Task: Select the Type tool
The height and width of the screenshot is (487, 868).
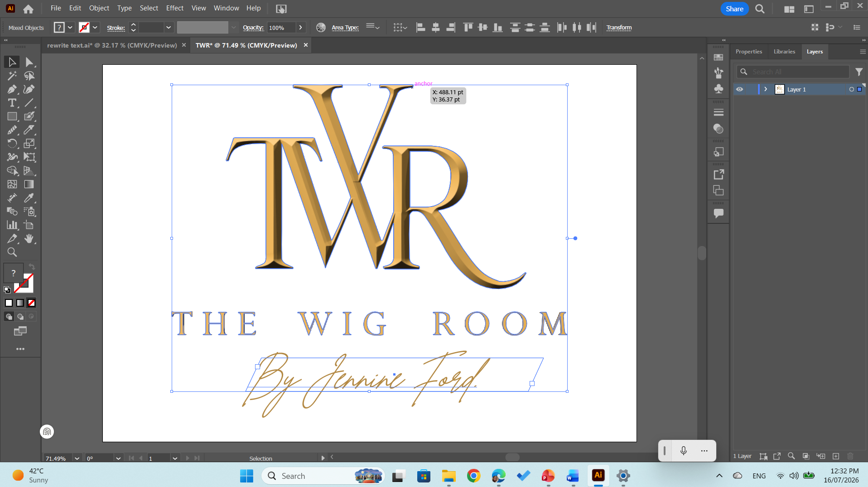Action: (x=12, y=103)
